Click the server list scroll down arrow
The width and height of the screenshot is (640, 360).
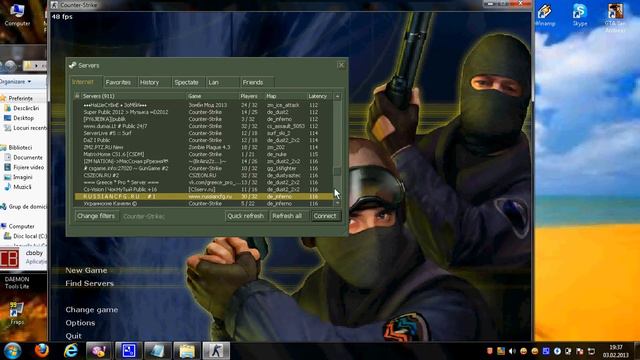(x=337, y=203)
